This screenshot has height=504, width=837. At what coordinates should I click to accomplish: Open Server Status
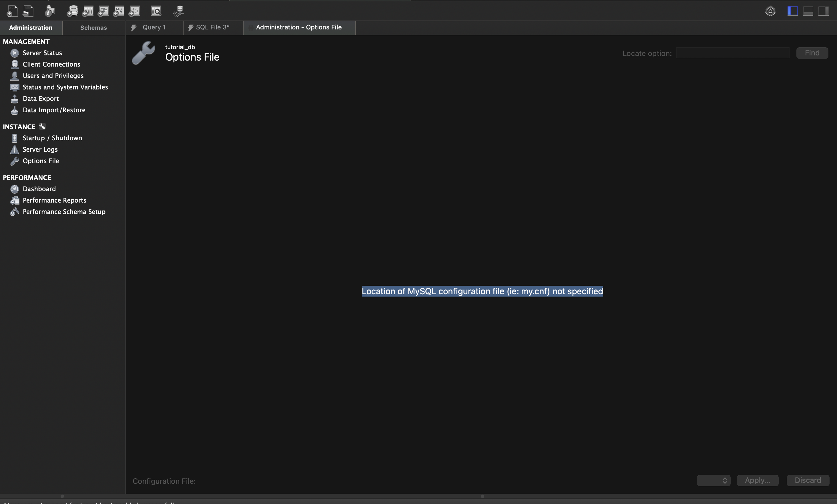[42, 53]
